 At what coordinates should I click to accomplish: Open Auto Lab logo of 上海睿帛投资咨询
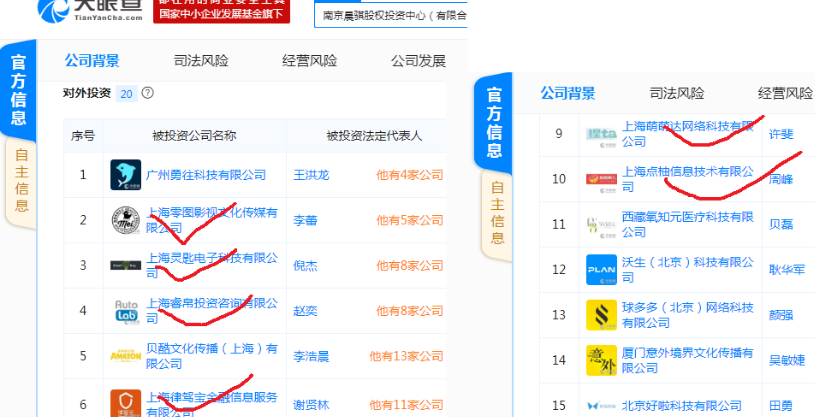126,311
